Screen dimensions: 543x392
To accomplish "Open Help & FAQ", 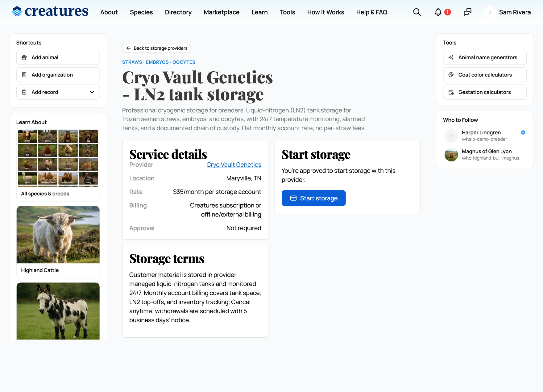I will [371, 12].
